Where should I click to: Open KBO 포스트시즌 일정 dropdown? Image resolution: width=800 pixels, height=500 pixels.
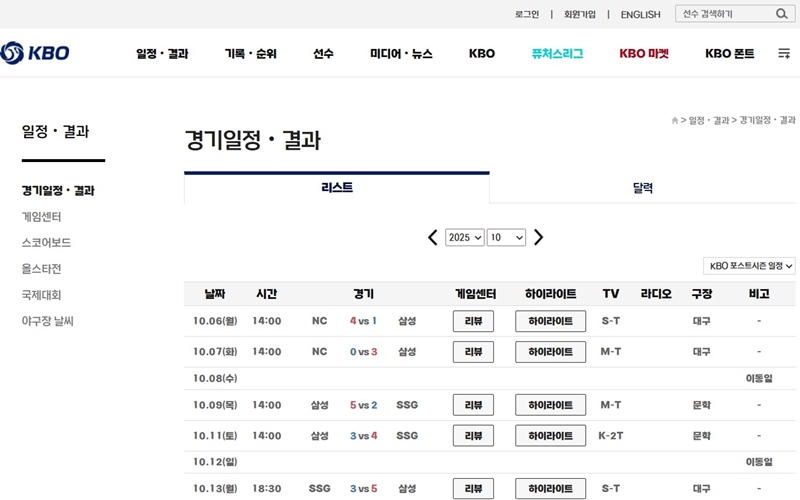point(749,266)
